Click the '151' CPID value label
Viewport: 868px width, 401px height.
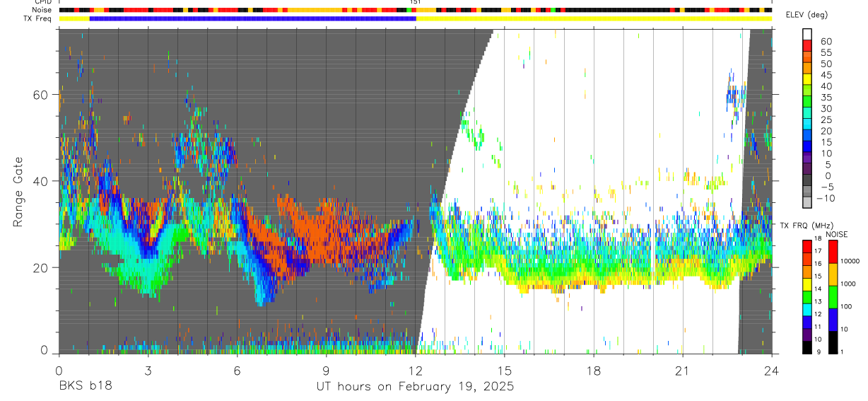pos(416,2)
